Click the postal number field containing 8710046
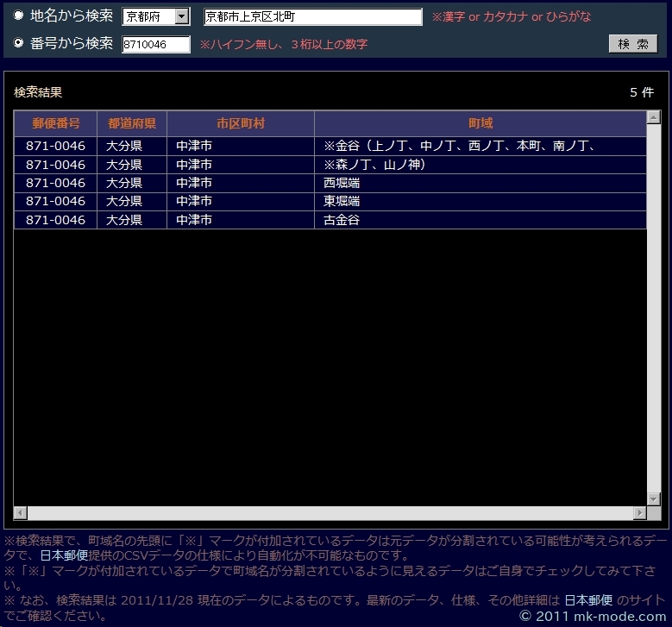Image resolution: width=672 pixels, height=627 pixels. coord(156,44)
